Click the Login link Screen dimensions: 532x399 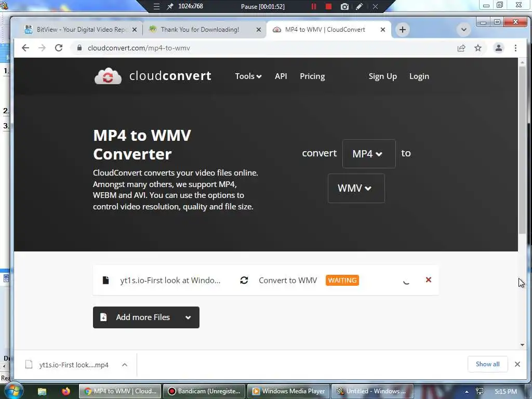(x=419, y=76)
